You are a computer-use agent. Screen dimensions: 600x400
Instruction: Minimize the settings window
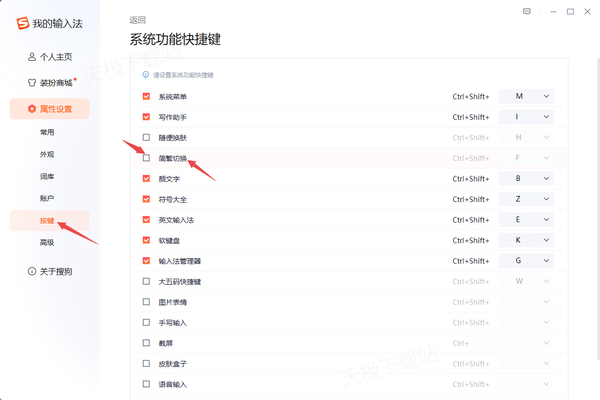pyautogui.click(x=553, y=12)
